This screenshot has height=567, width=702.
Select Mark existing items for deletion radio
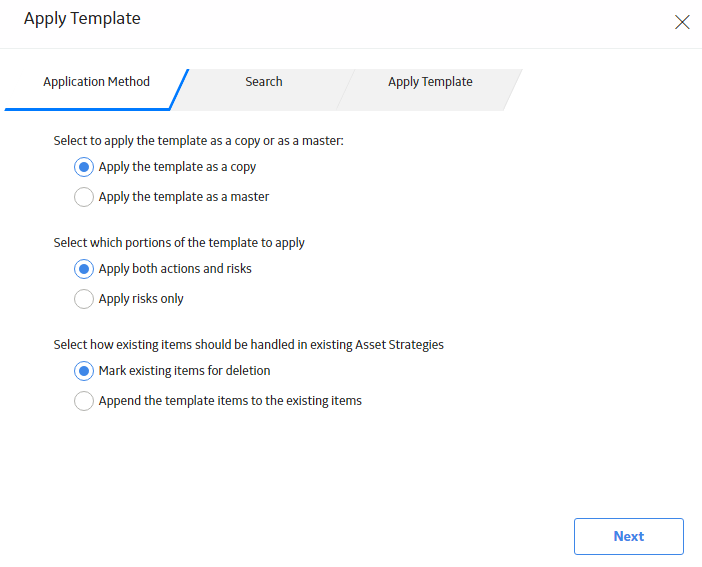tap(84, 371)
